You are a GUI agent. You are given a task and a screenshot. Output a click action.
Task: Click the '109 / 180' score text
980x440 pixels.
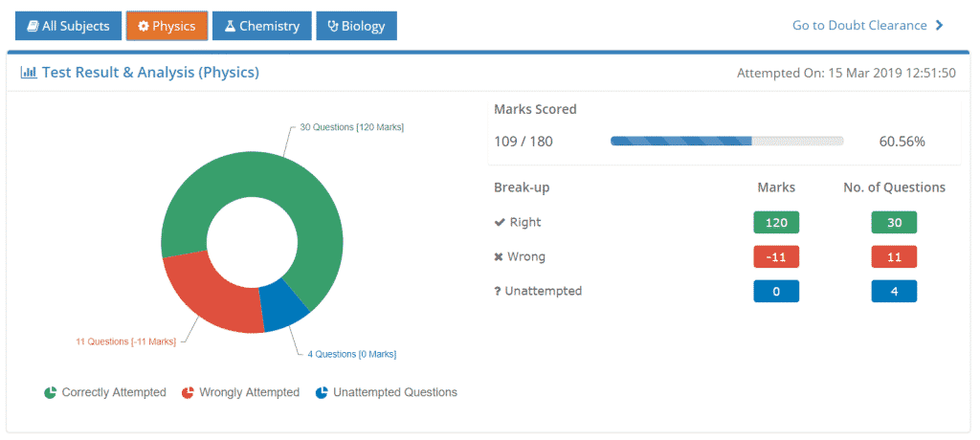coord(523,142)
